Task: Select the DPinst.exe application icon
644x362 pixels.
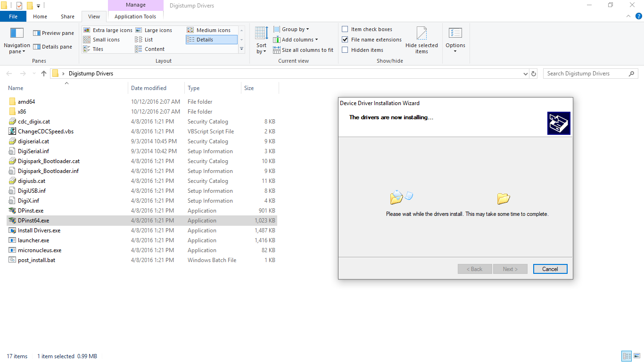Action: tap(12, 211)
